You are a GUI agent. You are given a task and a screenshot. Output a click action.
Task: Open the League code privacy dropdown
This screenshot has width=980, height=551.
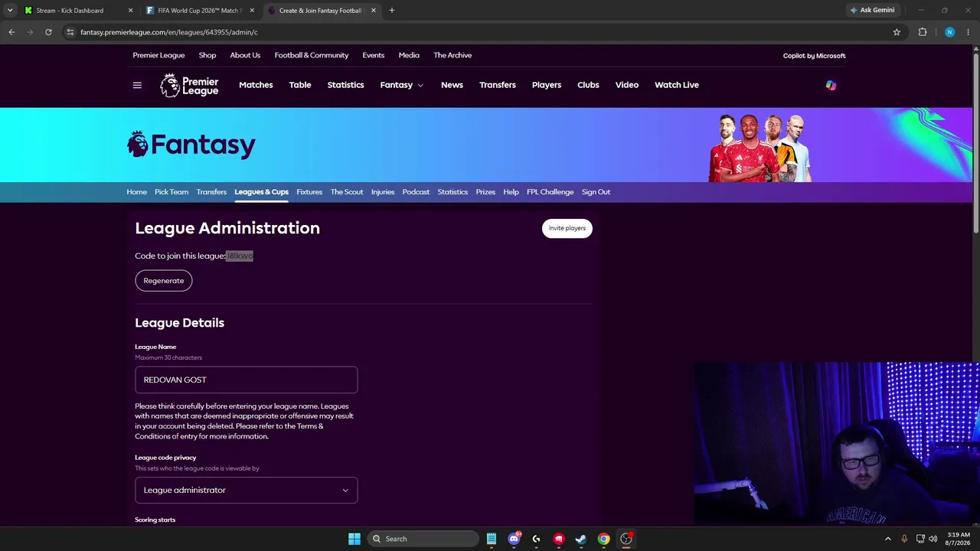[247, 490]
